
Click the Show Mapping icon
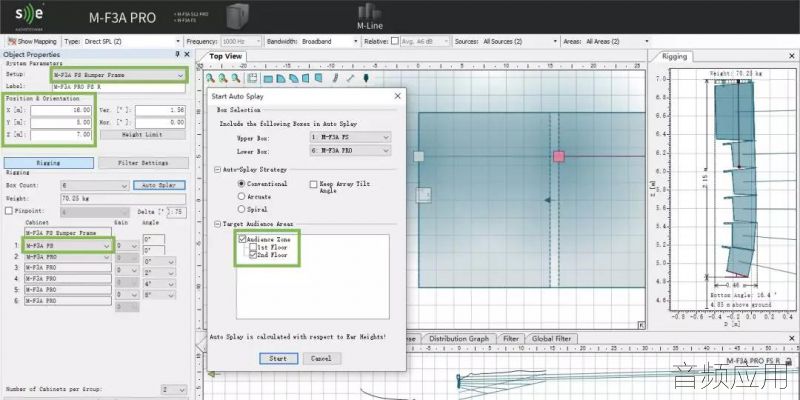(x=11, y=41)
